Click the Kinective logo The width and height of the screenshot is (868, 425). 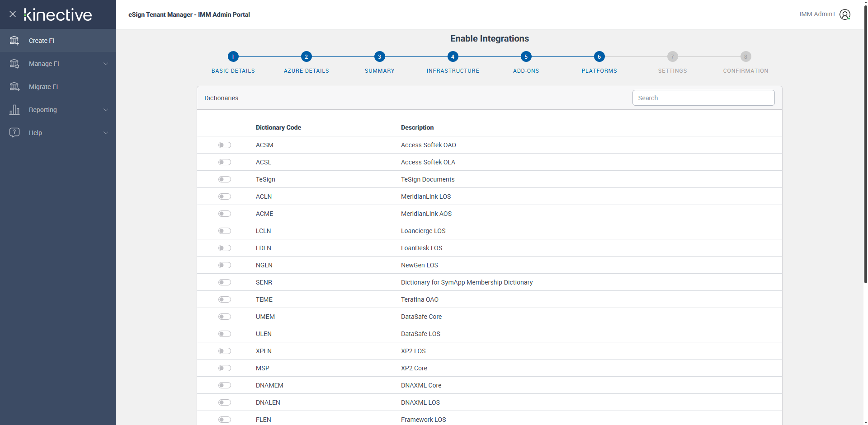(58, 14)
